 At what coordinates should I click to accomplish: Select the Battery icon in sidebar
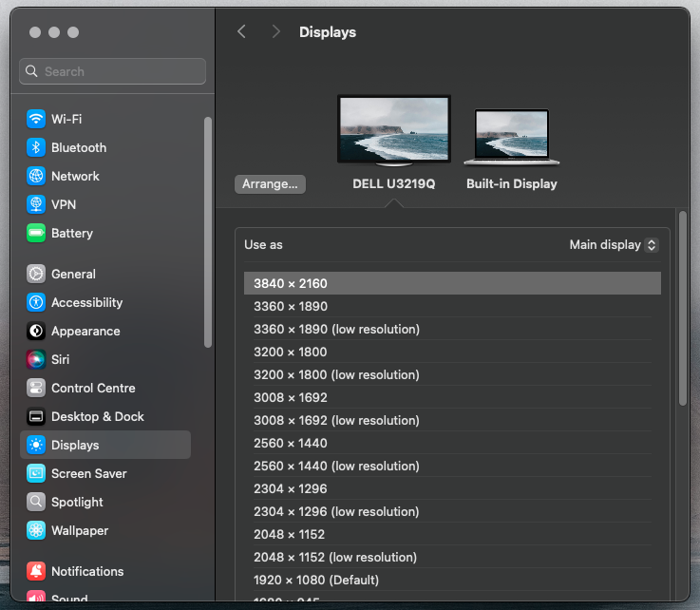pos(36,233)
